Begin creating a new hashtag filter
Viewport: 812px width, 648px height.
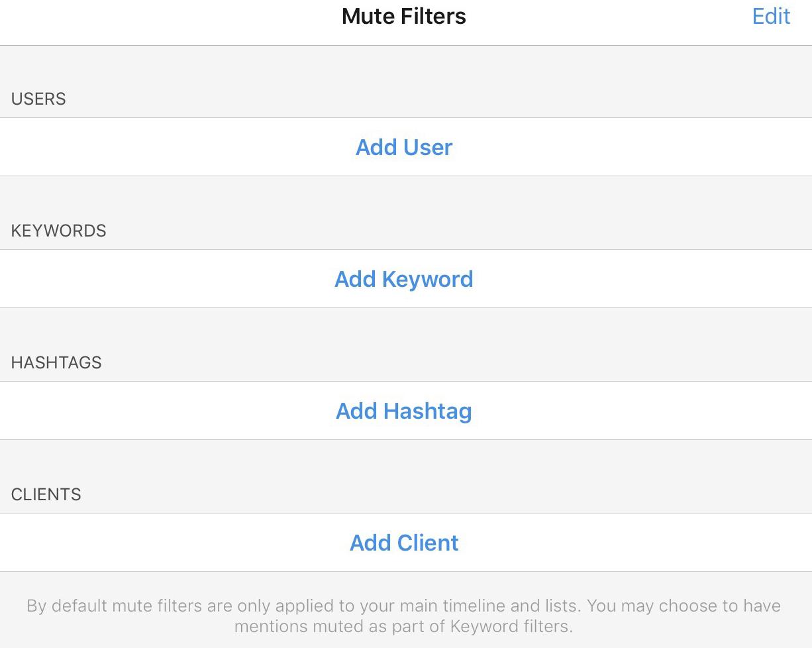(404, 411)
